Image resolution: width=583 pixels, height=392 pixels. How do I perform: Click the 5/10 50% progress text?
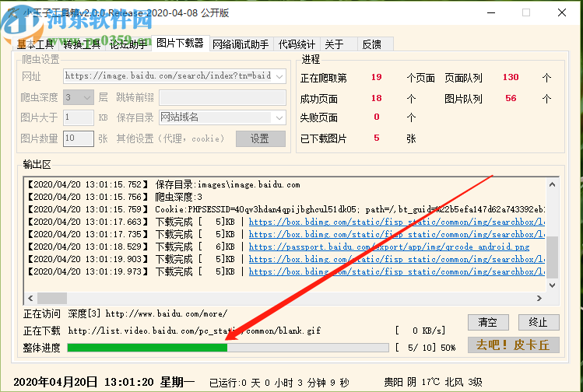pos(425,348)
